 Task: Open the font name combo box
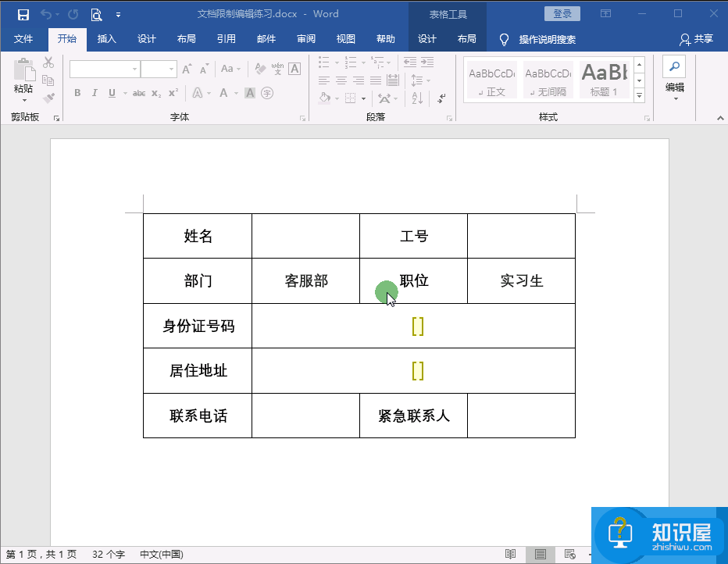click(105, 70)
